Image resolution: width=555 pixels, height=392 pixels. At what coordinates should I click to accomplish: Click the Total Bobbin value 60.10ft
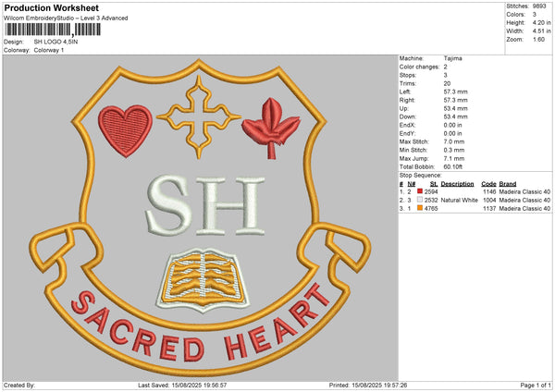click(x=453, y=166)
